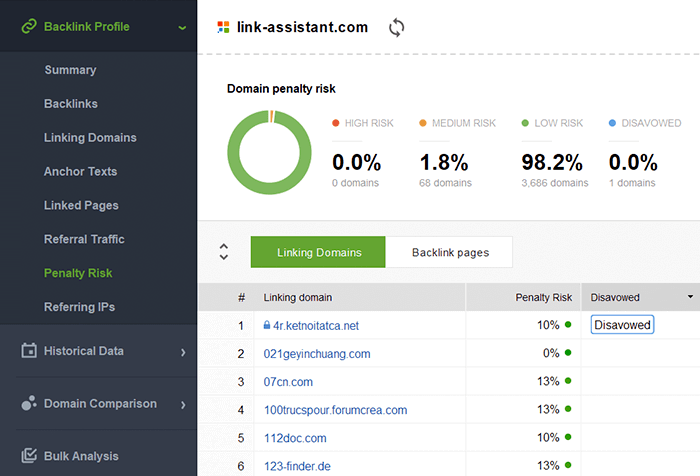Click the 13% penalty risk for 07cn.com
Screen dimensions: 700x476
[x=548, y=381]
